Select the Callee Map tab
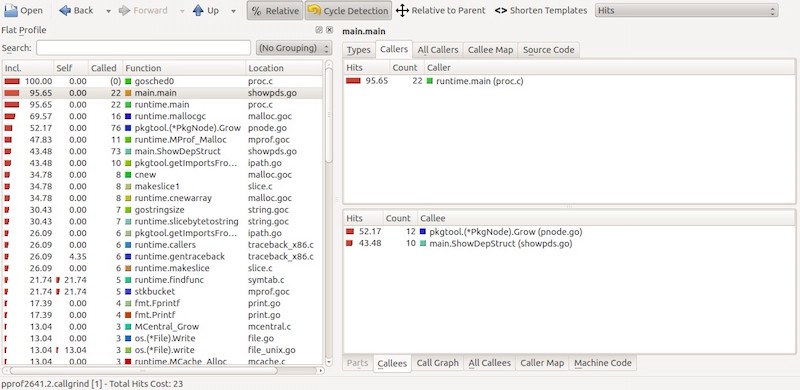Screen dimensions: 800x390 click(490, 50)
